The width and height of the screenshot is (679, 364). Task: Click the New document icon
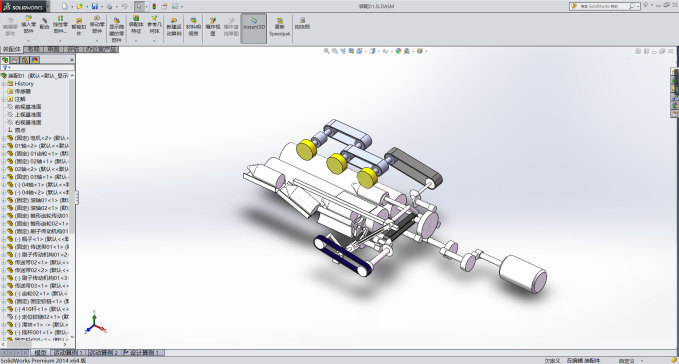[x=65, y=6]
